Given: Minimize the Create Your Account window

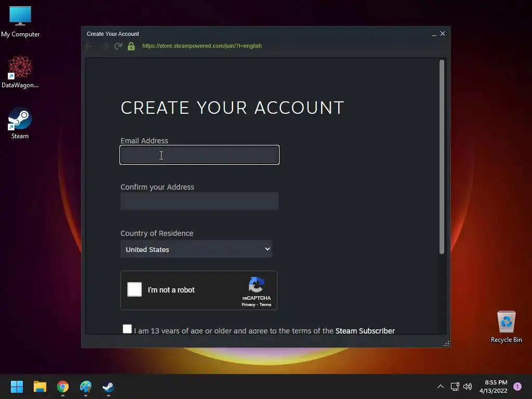Looking at the screenshot, I should pos(434,34).
